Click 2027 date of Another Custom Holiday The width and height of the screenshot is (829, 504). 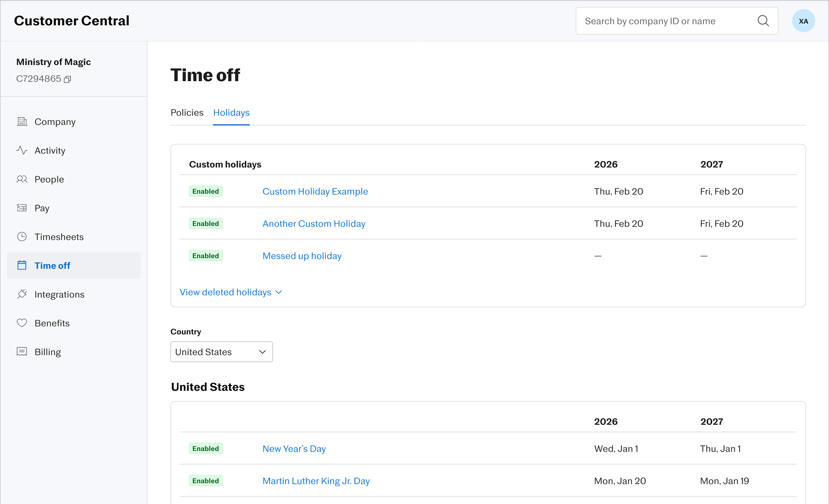pos(722,223)
